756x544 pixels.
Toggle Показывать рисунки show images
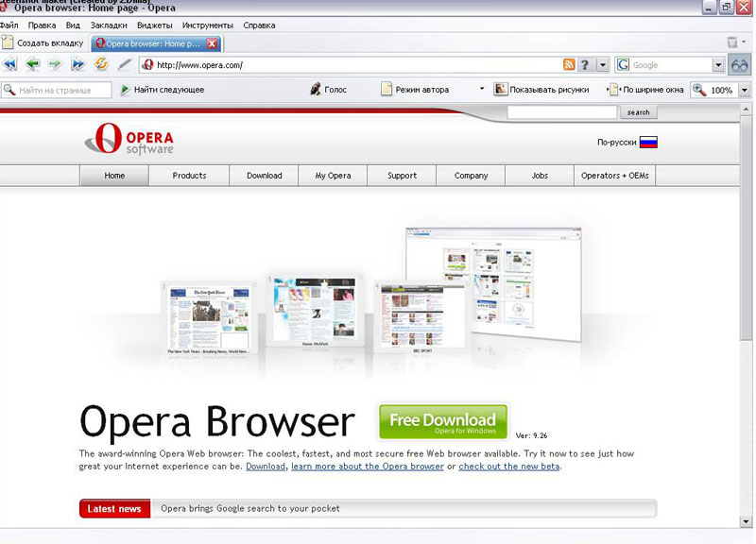(x=541, y=90)
